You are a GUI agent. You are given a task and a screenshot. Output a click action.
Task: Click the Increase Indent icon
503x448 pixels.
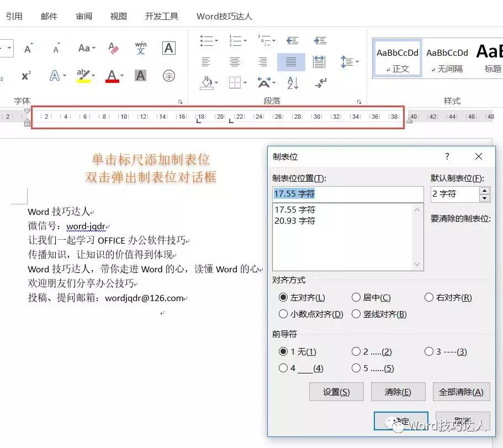pos(320,40)
